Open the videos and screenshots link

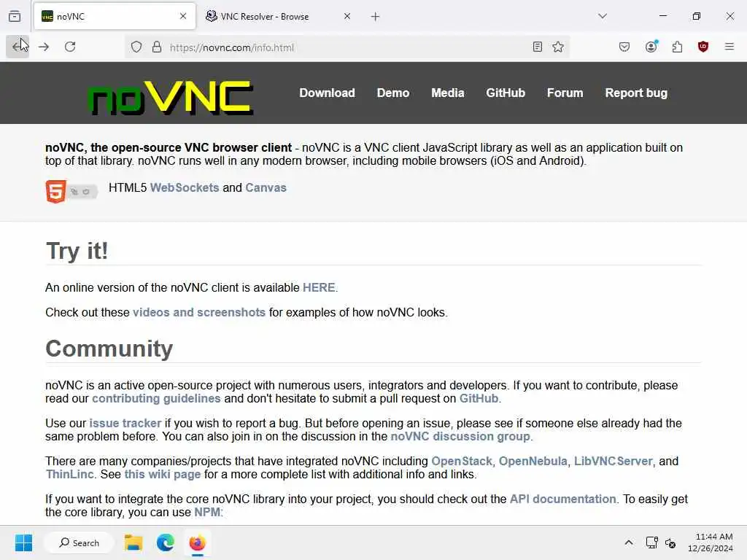[x=198, y=312]
